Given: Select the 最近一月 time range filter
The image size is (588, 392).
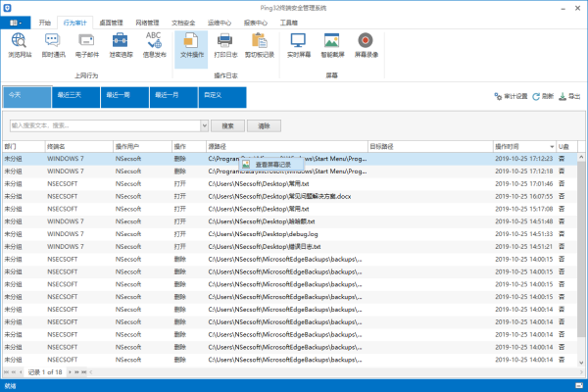Looking at the screenshot, I should 173,98.
